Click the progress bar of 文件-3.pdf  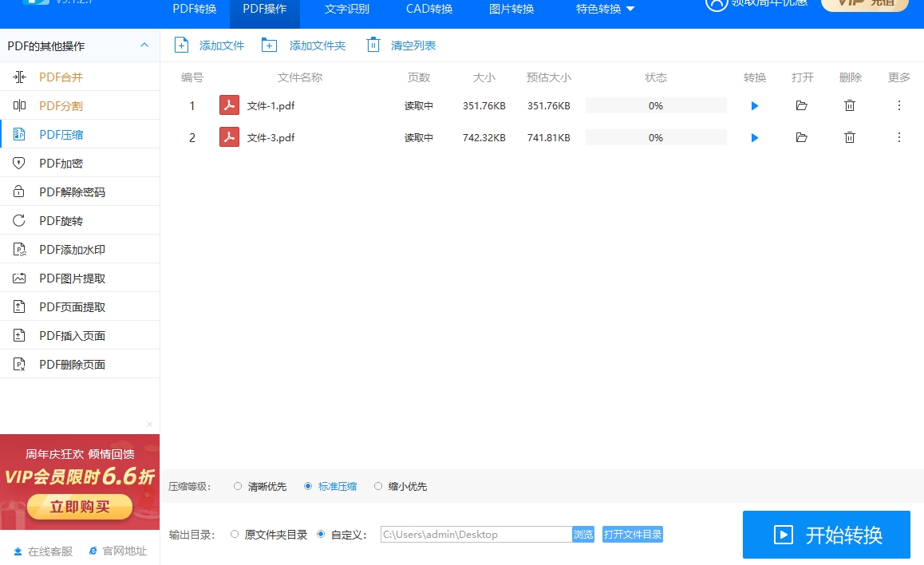coord(656,137)
